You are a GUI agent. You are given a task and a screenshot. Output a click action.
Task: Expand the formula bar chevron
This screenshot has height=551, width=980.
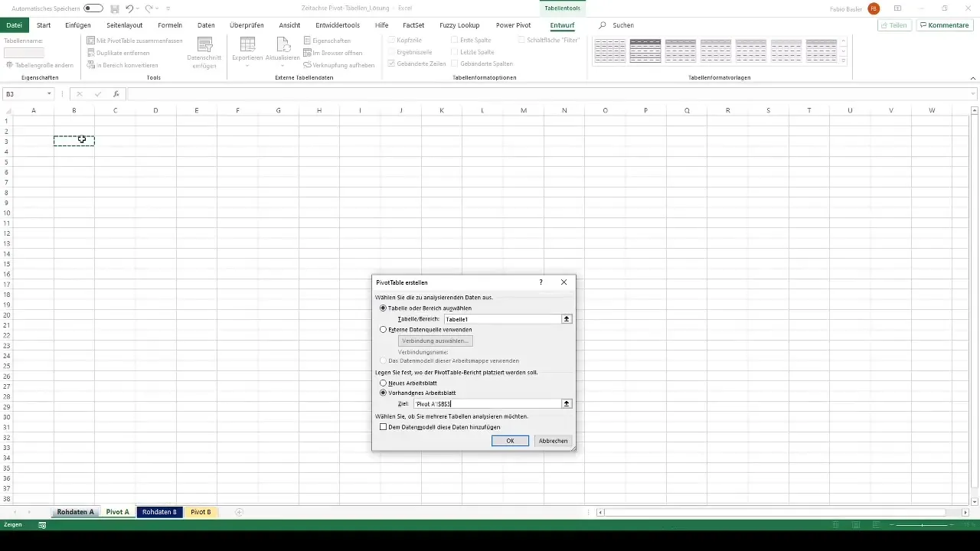pos(973,94)
